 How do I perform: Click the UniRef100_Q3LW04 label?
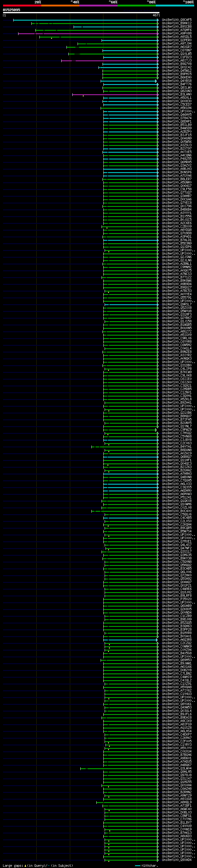click(177, 769)
